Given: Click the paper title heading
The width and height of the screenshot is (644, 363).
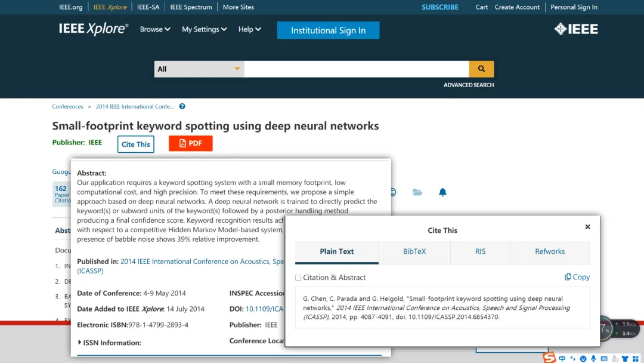Looking at the screenshot, I should point(216,126).
